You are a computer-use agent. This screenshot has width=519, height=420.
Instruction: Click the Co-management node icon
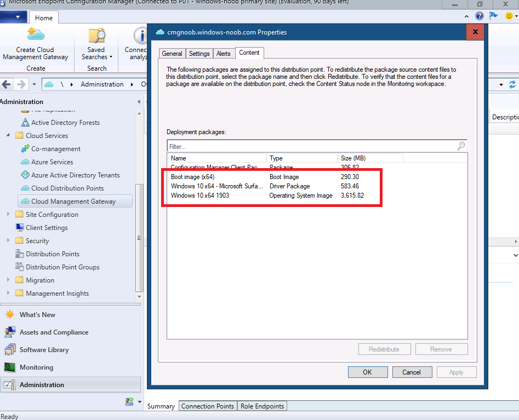point(25,149)
